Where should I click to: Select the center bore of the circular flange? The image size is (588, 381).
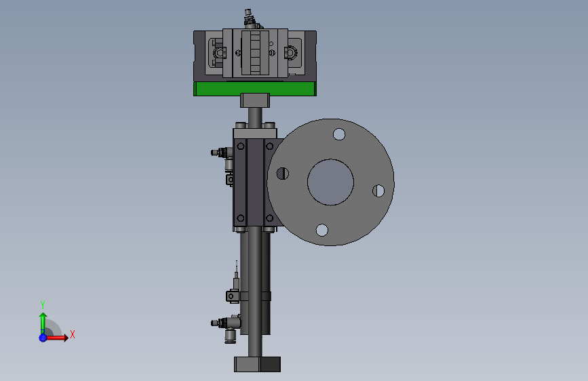[x=330, y=182]
